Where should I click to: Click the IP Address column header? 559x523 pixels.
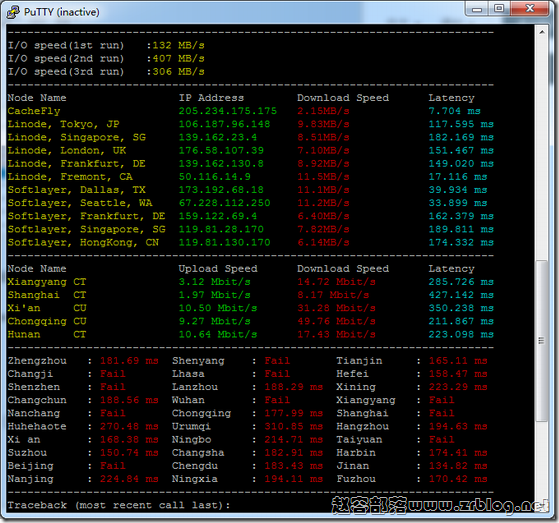point(211,98)
